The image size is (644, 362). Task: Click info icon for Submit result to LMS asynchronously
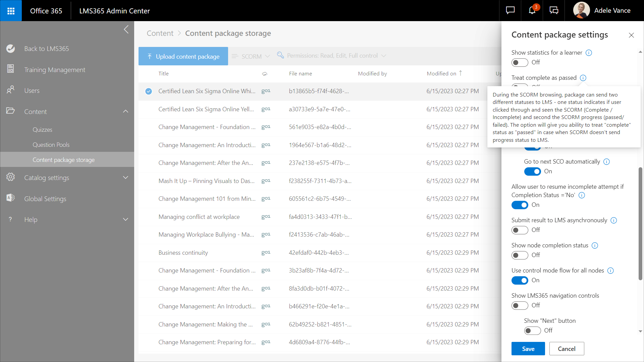point(613,220)
